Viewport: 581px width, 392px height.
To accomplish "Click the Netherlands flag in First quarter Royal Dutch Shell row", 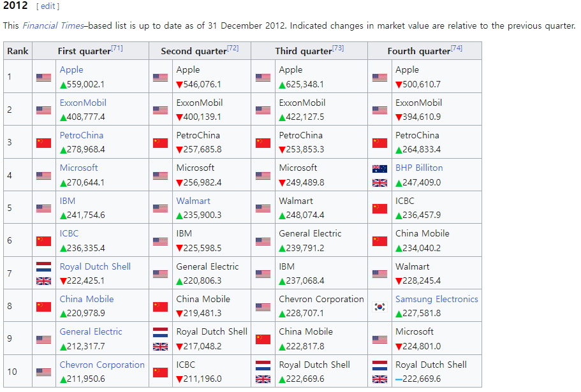I will (x=44, y=266).
